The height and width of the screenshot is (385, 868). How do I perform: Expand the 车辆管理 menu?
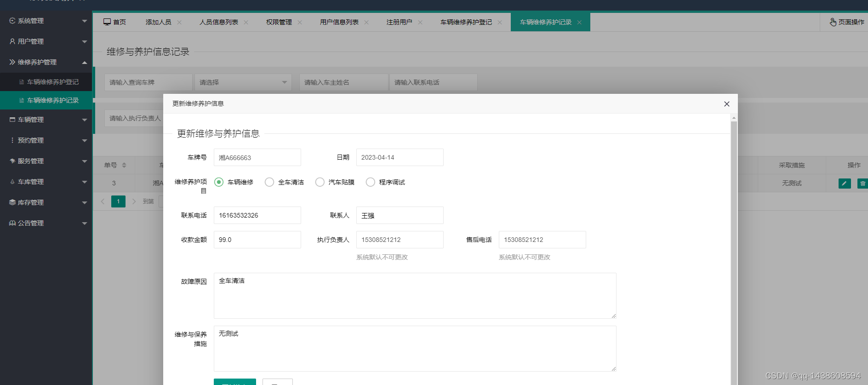pyautogui.click(x=85, y=120)
